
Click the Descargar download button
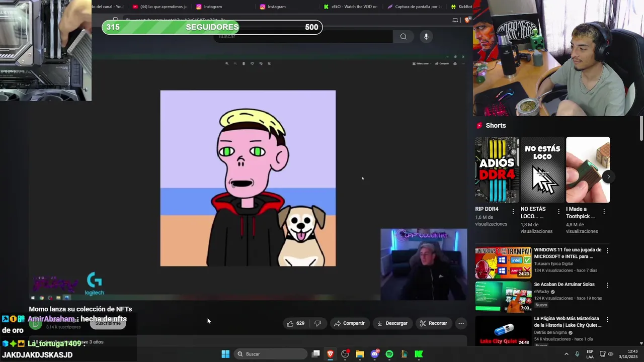tap(392, 323)
